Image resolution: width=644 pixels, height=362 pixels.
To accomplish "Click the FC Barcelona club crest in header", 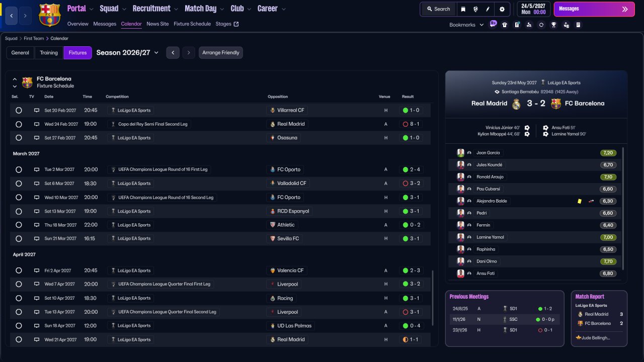I will [x=49, y=15].
